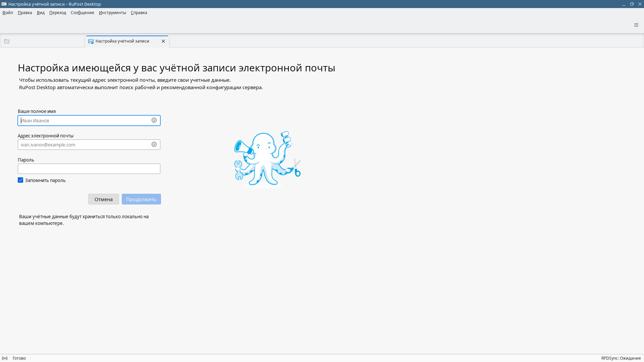Restore down the RuPost Desktop window
Viewport: 644px width, 362px height.
coord(632,4)
